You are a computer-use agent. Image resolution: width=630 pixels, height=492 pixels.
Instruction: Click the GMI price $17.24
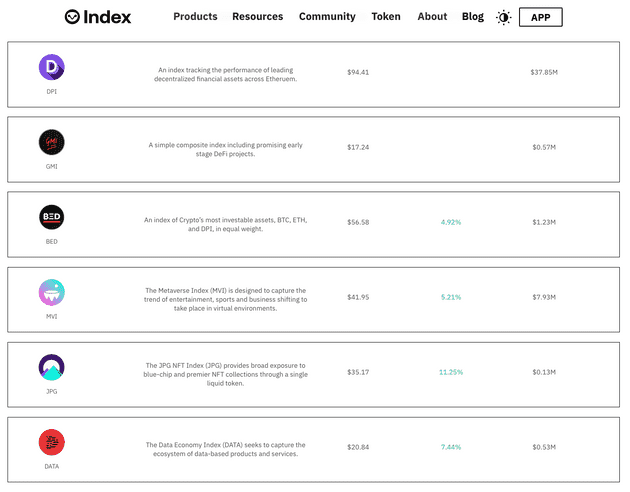pyautogui.click(x=358, y=147)
